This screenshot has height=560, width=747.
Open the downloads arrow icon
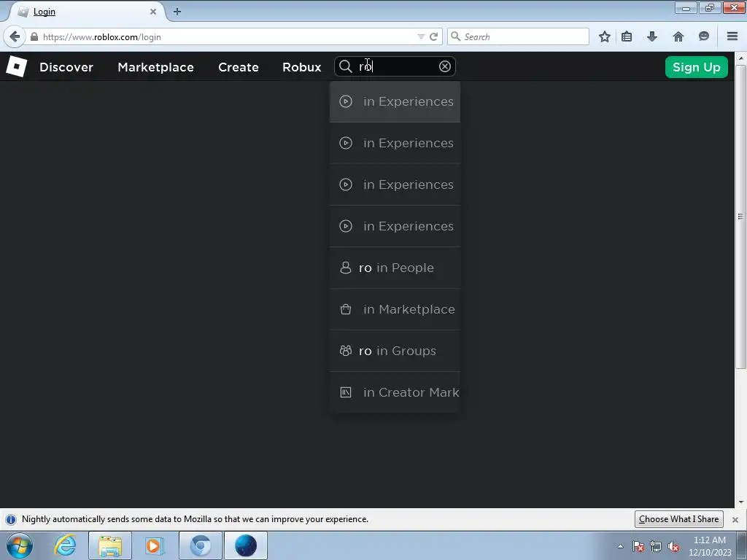652,36
